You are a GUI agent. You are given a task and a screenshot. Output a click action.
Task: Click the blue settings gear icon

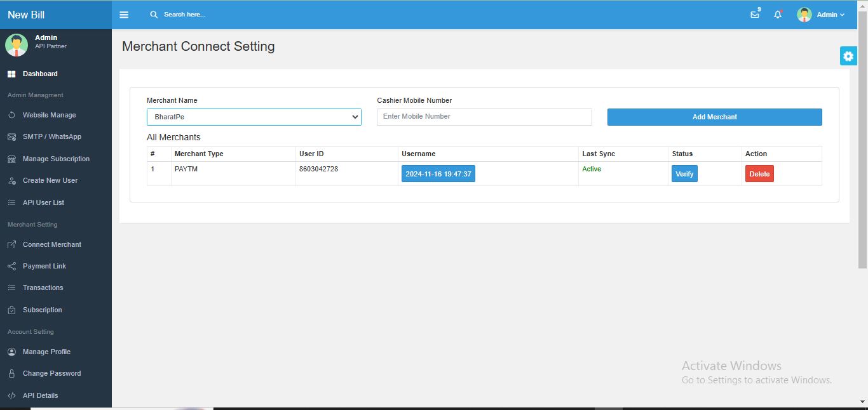pos(848,56)
